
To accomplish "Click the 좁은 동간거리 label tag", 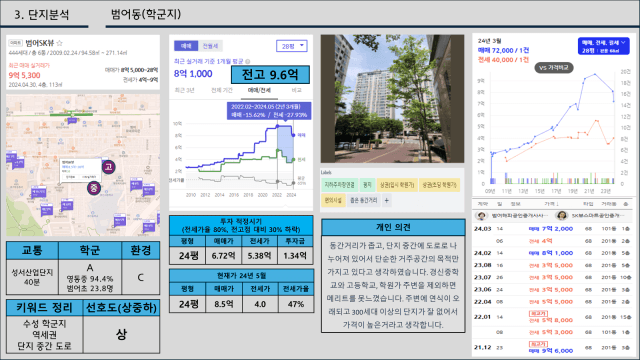I will click(363, 200).
